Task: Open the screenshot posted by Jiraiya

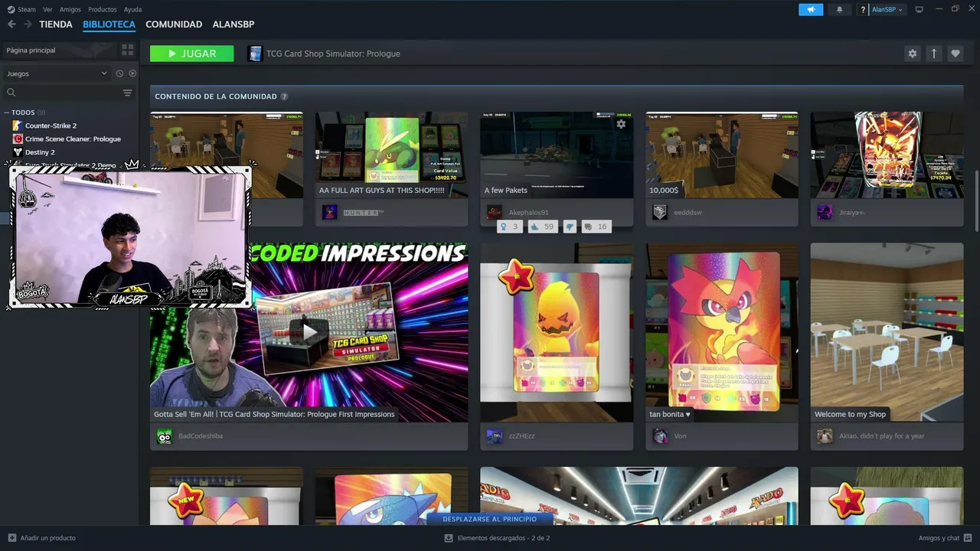Action: coord(887,155)
